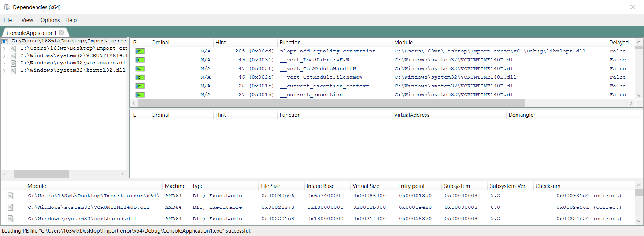Expand the kernel32.dll tree node
The height and width of the screenshot is (236, 644).
(4, 70)
